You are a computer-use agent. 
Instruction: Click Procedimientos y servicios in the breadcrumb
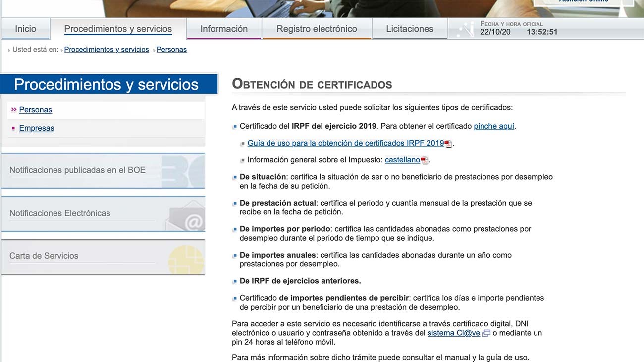pos(107,50)
